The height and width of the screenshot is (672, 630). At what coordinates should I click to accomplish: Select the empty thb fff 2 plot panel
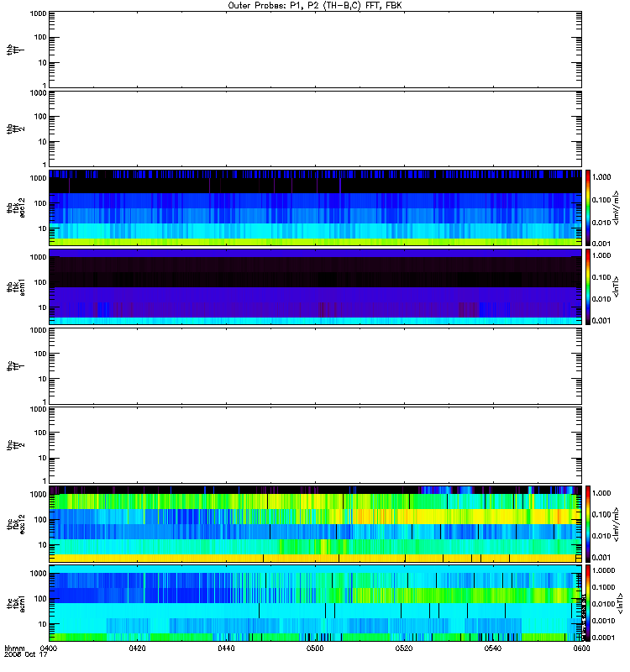(x=315, y=129)
